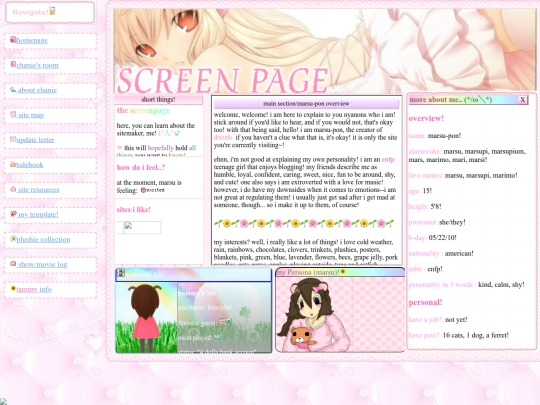Click the Mii character image

click(146, 318)
